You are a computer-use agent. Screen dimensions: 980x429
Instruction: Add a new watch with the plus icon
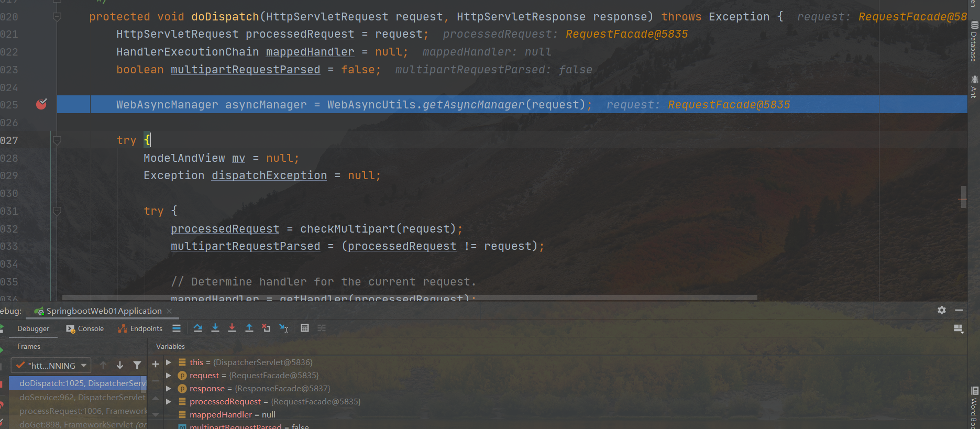156,364
